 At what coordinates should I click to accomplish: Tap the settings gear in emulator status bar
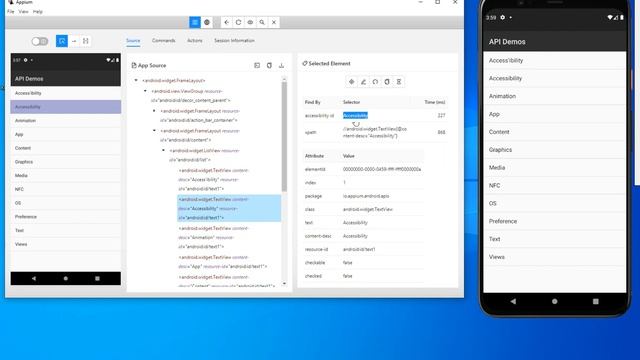tap(502, 17)
